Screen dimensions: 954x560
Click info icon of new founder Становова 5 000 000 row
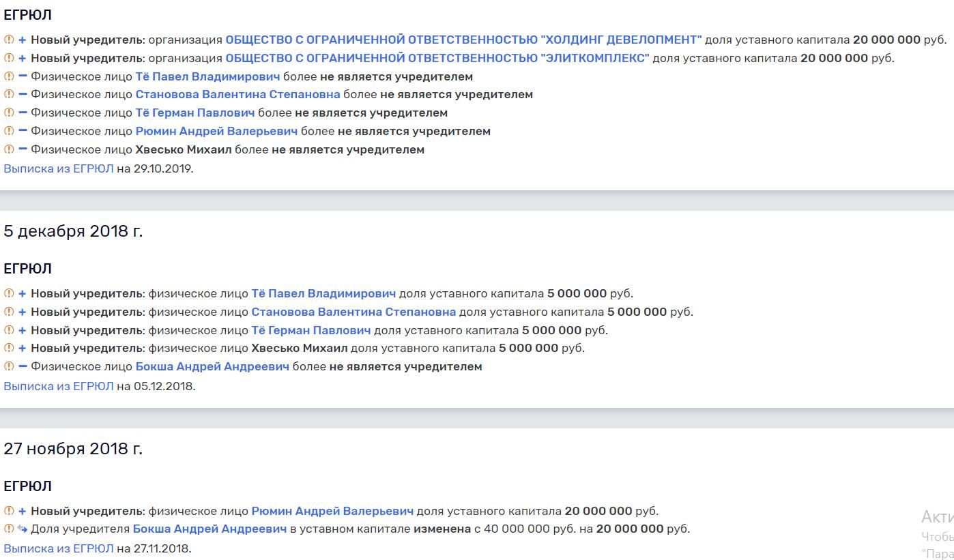(9, 312)
